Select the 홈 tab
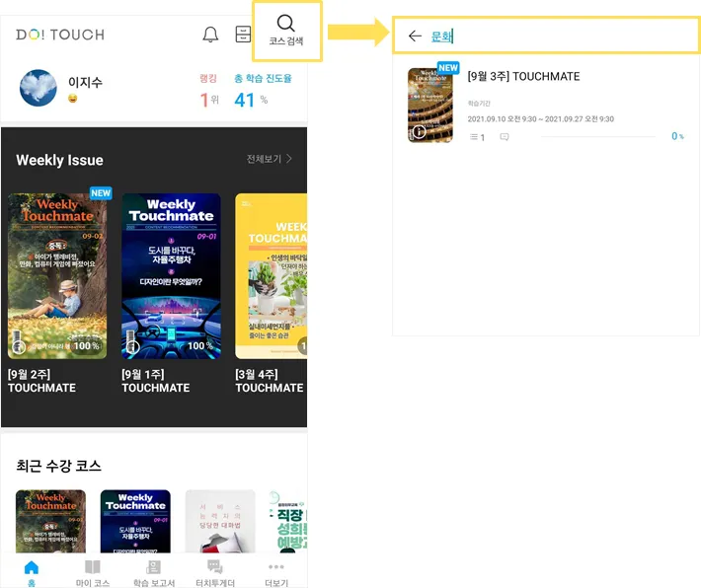 pos(32,573)
